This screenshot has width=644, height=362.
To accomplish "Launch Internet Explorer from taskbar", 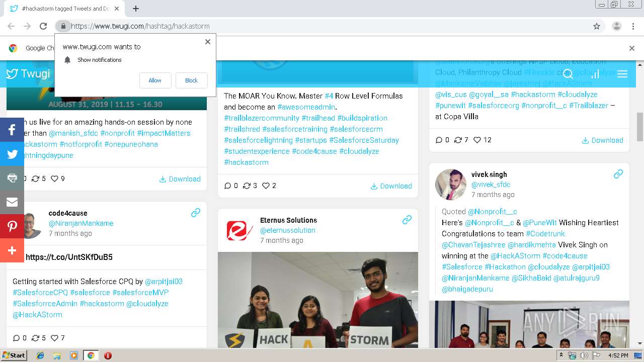I will pos(40,355).
